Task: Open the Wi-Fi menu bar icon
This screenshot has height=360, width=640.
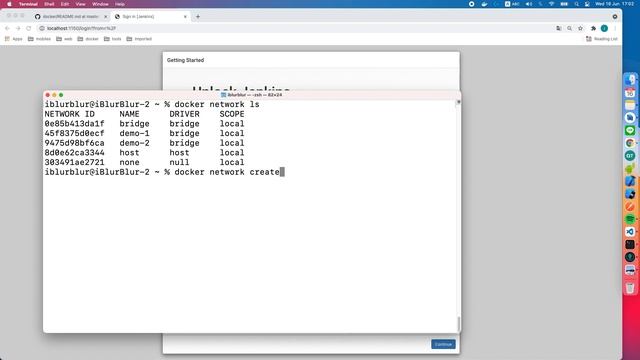Action: (551, 4)
